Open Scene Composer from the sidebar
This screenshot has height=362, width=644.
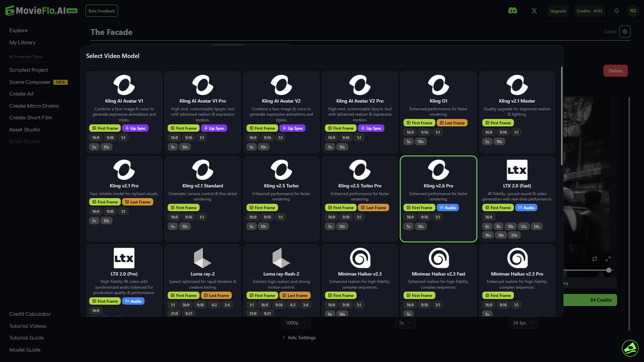point(30,82)
